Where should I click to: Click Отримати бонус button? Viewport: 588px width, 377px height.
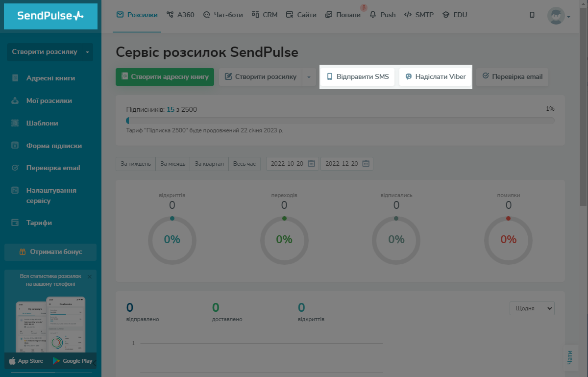[x=50, y=252]
